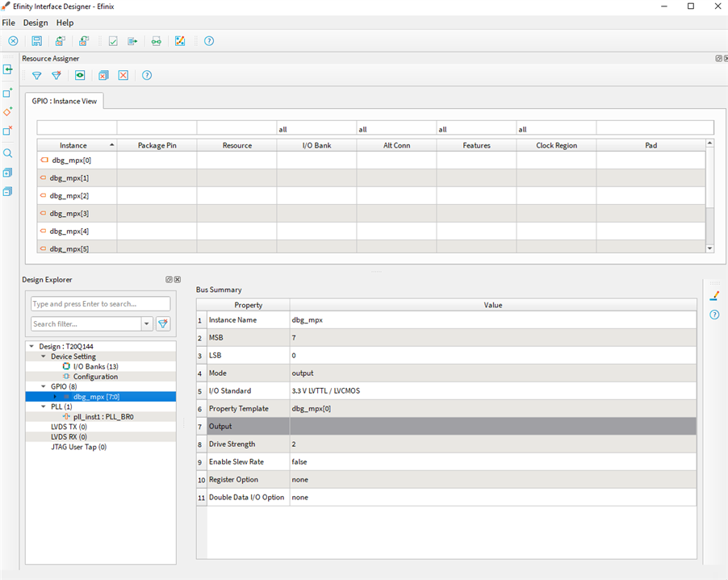Viewport: 728px width, 580px height.
Task: Collapse the Device Setting tree node
Action: point(44,357)
